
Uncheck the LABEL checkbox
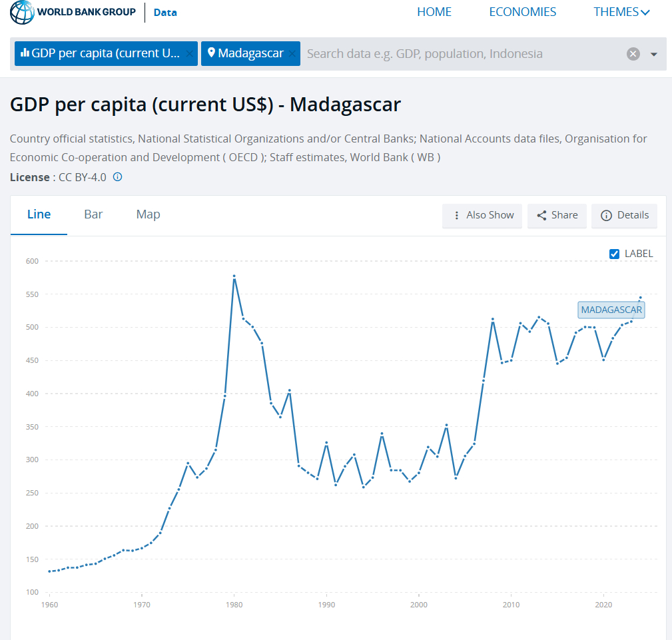coord(615,254)
